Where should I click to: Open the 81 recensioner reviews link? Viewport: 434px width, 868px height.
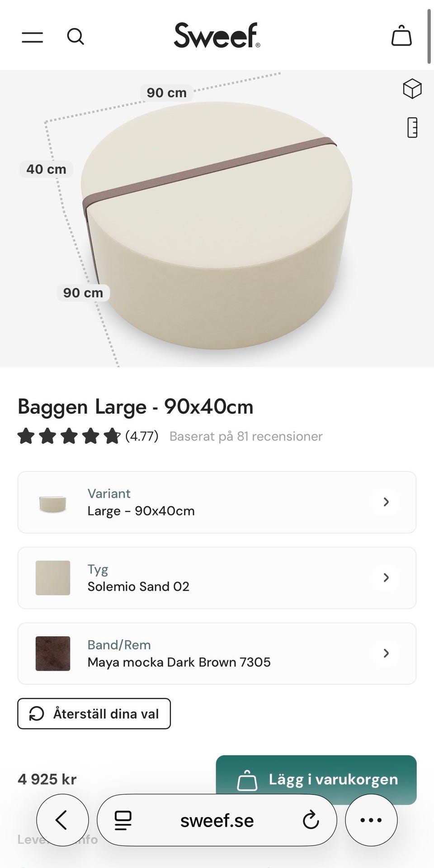(x=246, y=436)
